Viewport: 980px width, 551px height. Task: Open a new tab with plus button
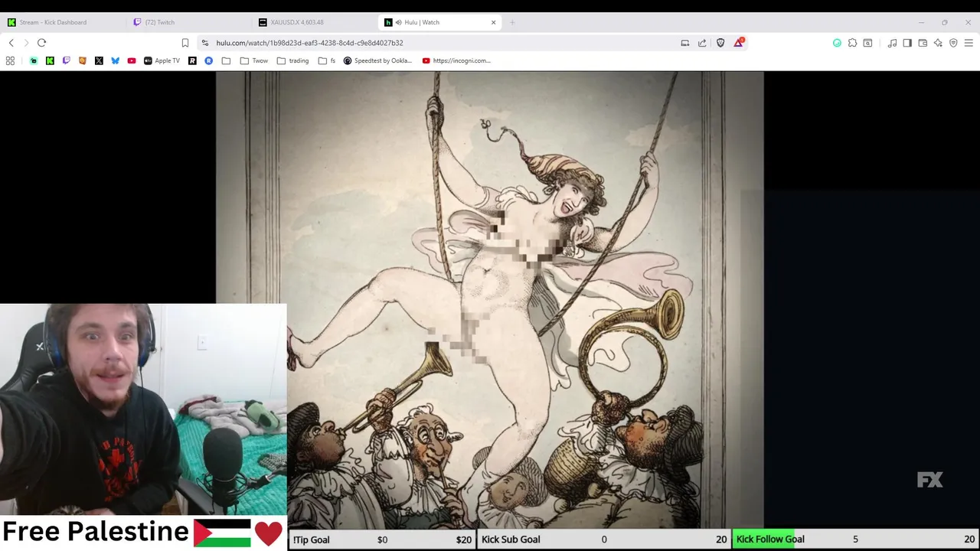[x=512, y=22]
